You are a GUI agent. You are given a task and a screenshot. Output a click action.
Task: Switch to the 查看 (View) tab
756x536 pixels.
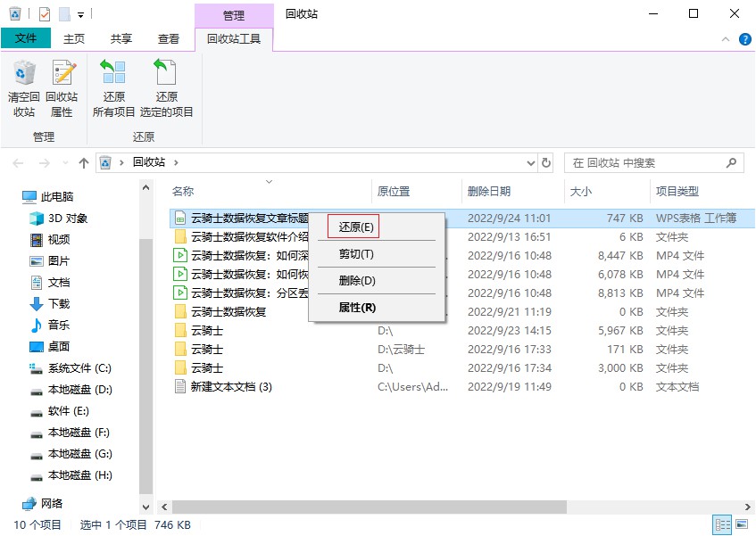pyautogui.click(x=169, y=39)
